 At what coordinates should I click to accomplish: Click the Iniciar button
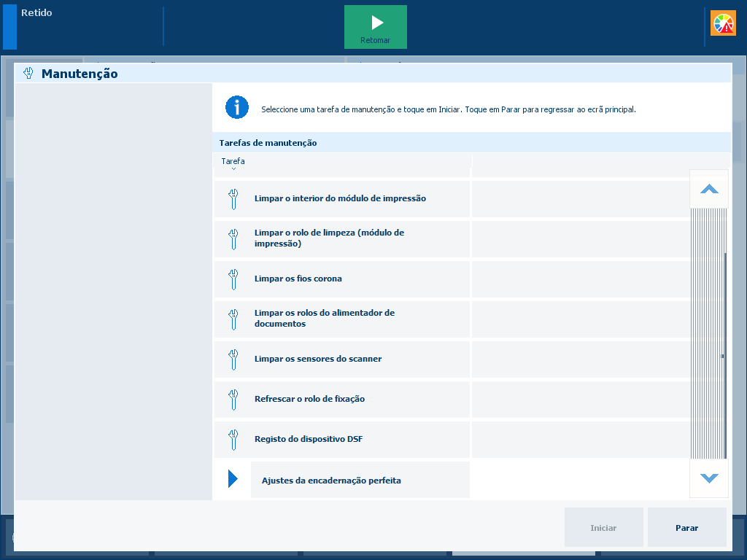603,527
